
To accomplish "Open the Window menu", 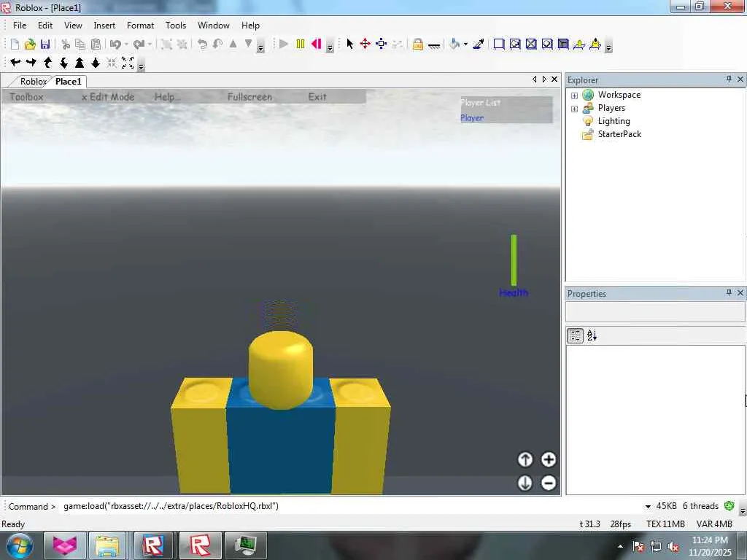I will pyautogui.click(x=214, y=26).
